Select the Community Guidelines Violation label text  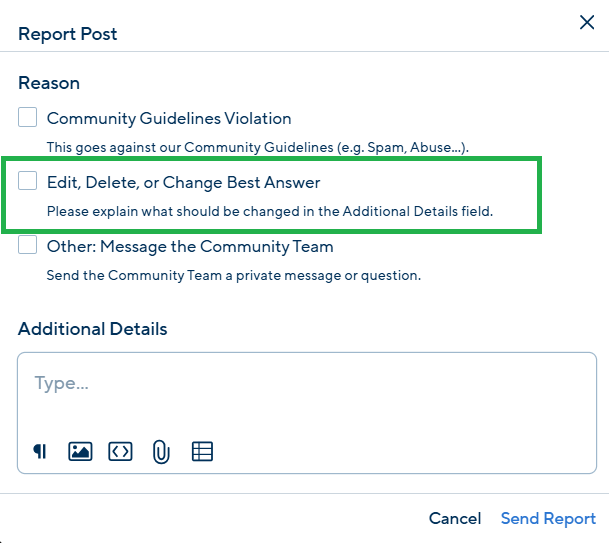coord(169,118)
